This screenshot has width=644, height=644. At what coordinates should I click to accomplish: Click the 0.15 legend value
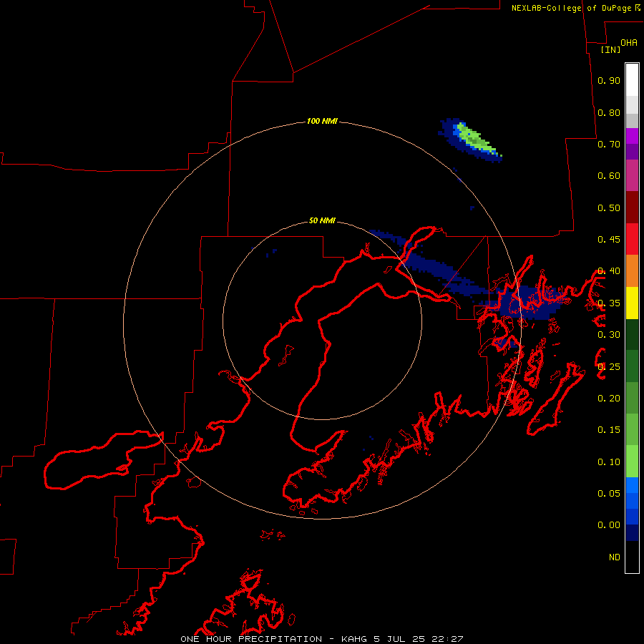(609, 430)
